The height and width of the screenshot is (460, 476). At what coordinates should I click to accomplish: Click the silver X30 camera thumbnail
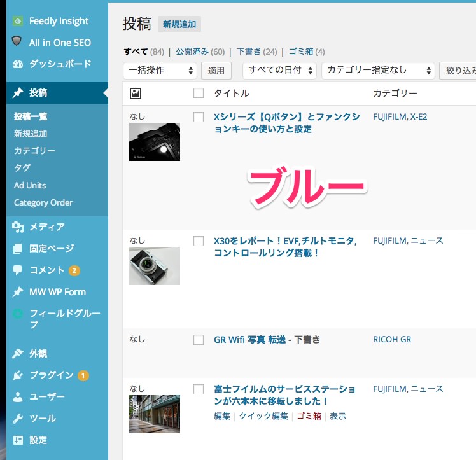(155, 266)
